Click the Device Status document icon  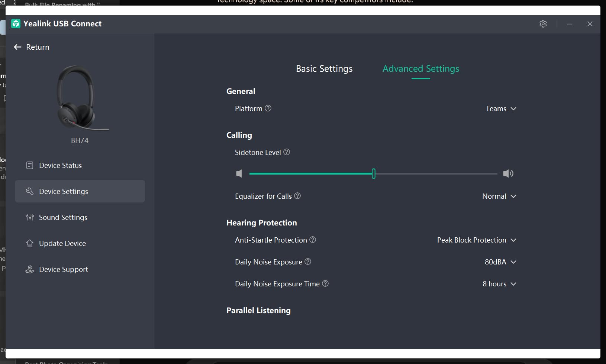[x=30, y=165]
